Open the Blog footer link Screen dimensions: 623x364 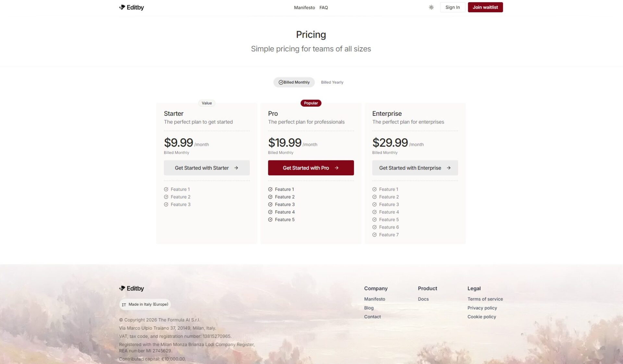click(369, 308)
